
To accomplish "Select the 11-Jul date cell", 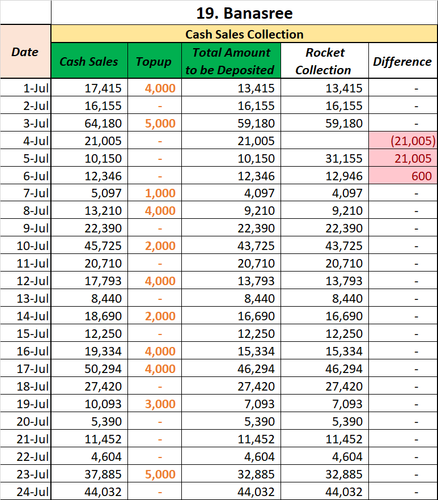I will pos(25,263).
